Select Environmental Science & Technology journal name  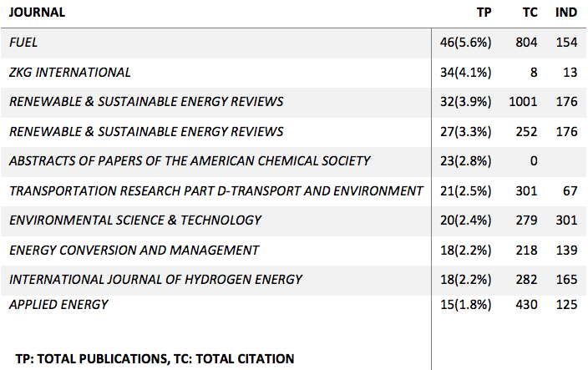click(135, 220)
